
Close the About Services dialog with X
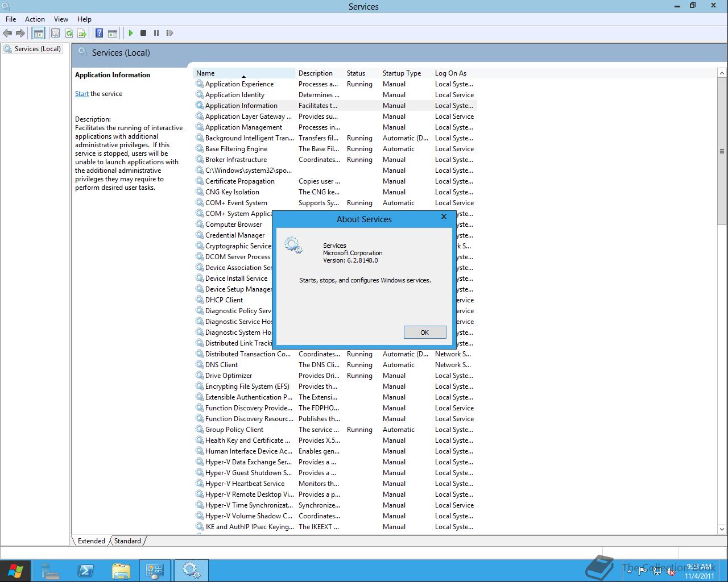pos(444,217)
